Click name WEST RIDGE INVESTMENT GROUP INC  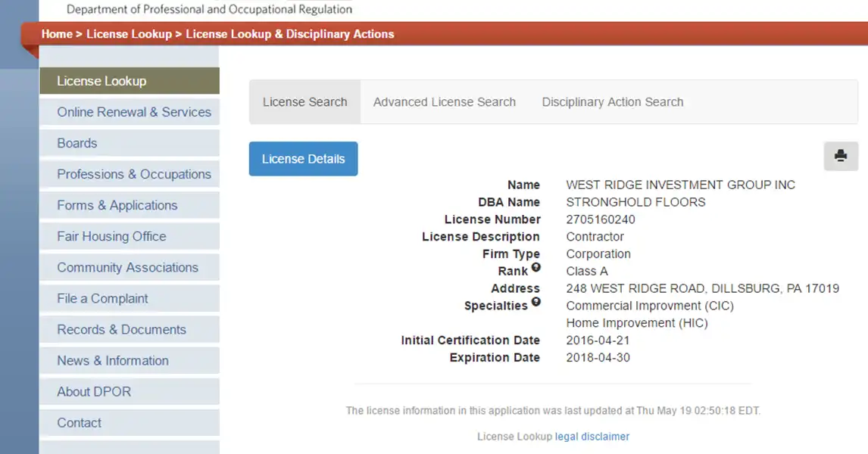coord(680,185)
